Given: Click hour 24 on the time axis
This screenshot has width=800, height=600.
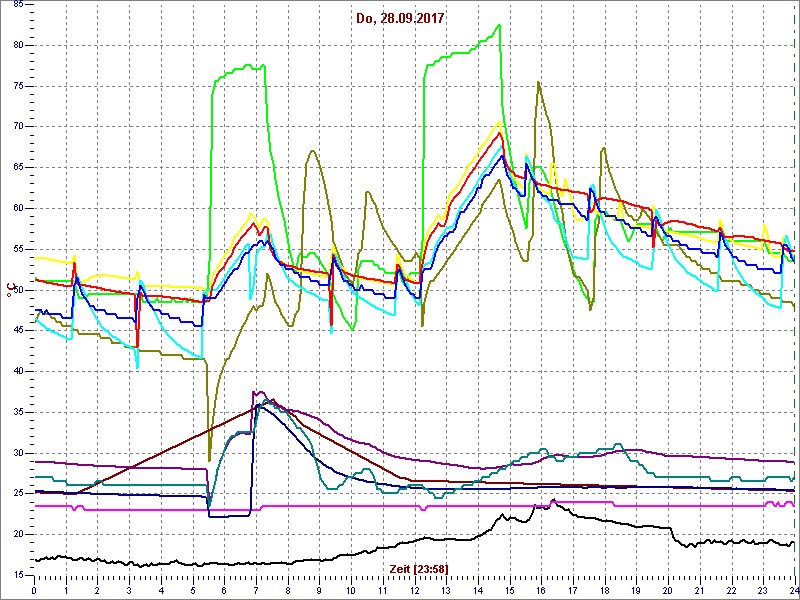Looking at the screenshot, I should (793, 590).
